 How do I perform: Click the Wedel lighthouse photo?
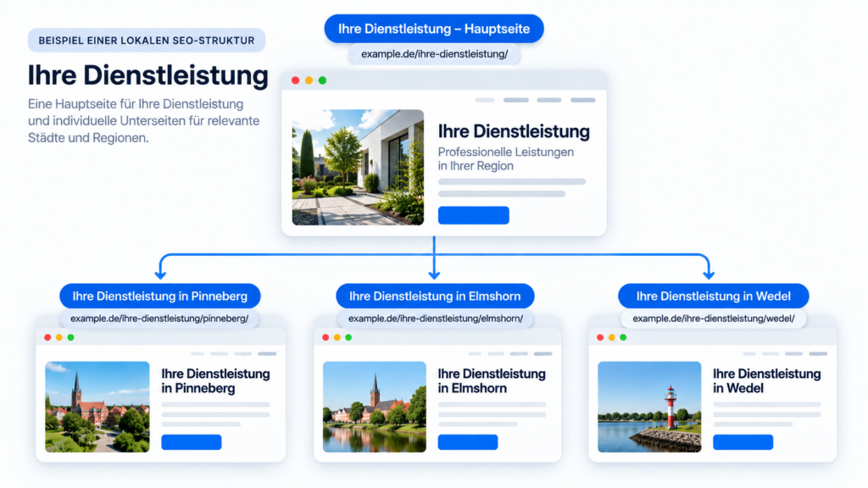click(x=649, y=407)
